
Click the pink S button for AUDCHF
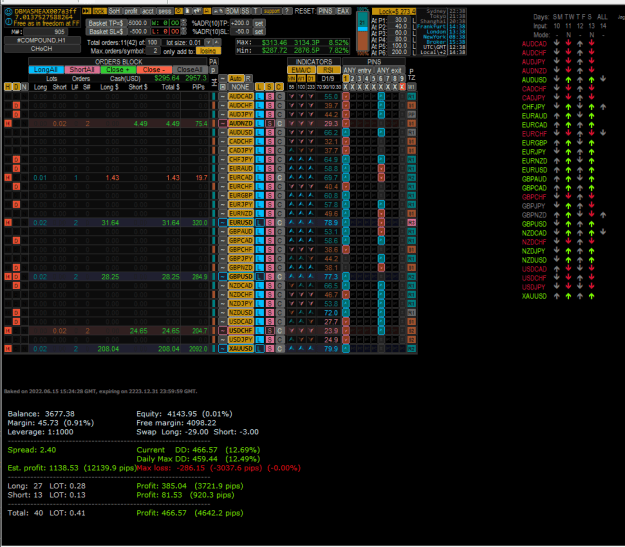270,105
